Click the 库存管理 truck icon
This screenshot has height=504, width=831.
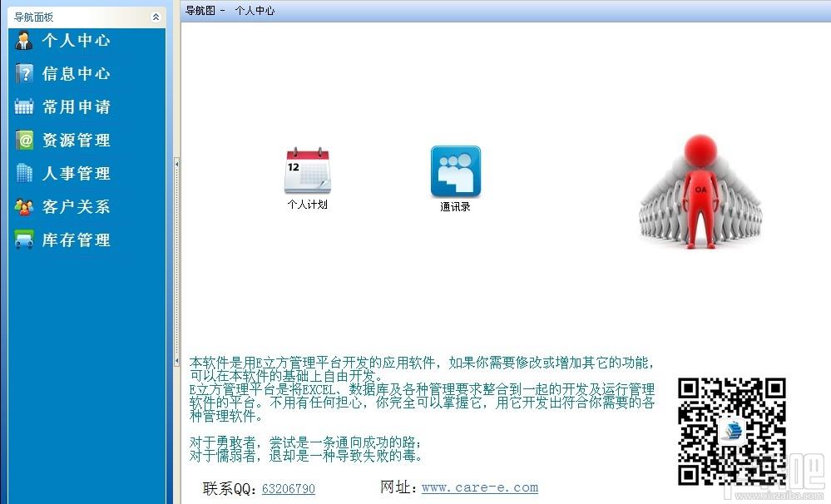(24, 240)
